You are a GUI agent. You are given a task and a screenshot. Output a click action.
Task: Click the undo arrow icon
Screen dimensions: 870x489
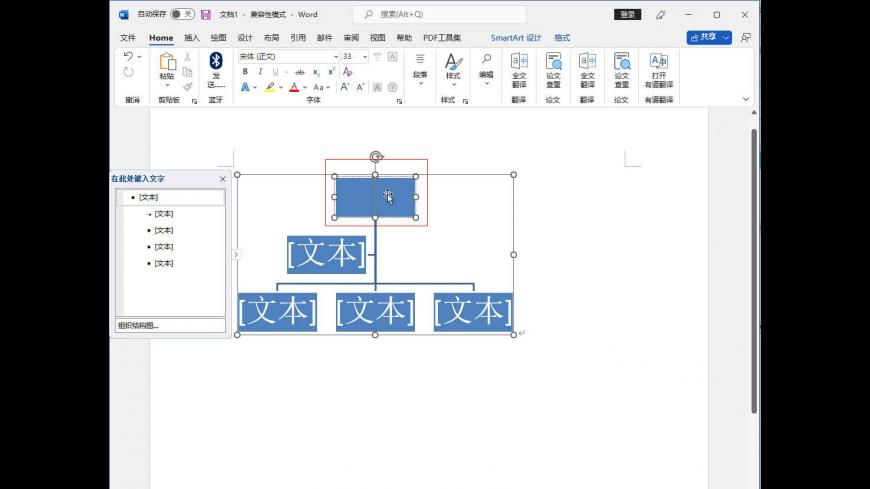point(128,57)
